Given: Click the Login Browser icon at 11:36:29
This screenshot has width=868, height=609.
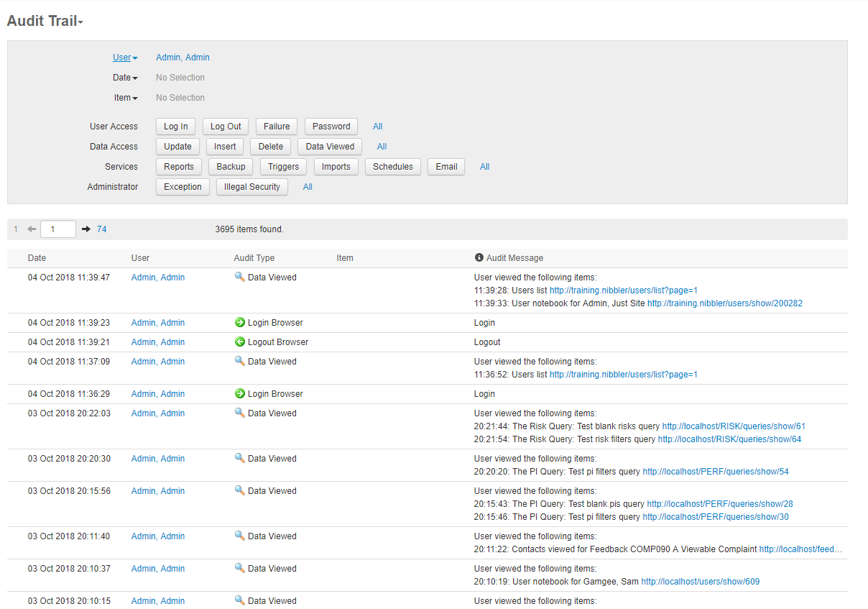Looking at the screenshot, I should pos(240,394).
